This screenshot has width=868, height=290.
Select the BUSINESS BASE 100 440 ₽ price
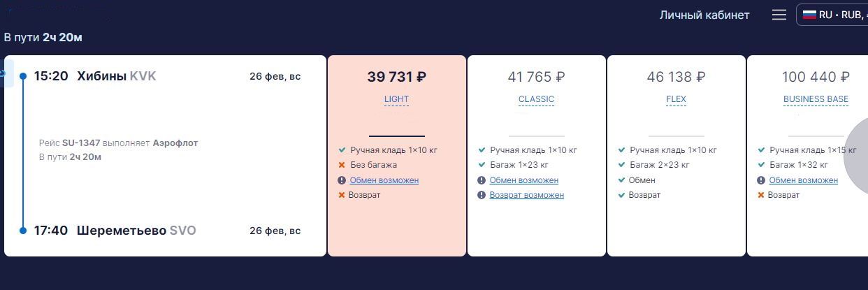[816, 77]
